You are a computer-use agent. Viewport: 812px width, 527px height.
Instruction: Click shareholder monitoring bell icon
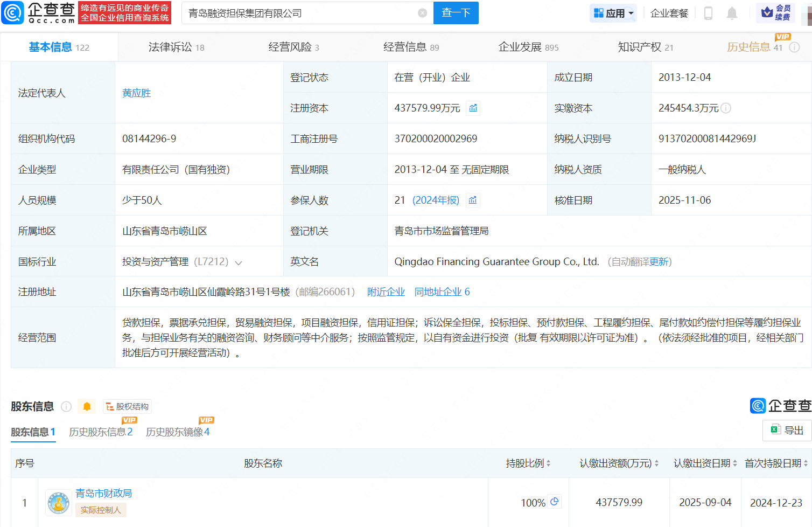pos(87,406)
